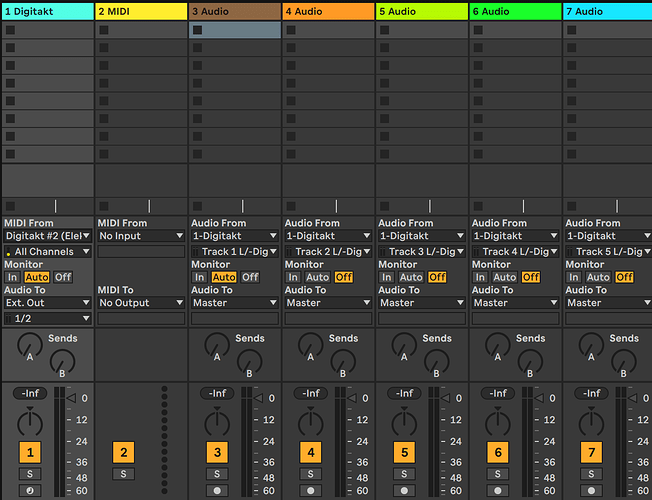This screenshot has width=652, height=500.
Task: Open All Channels input dropdown
Action: (48, 252)
